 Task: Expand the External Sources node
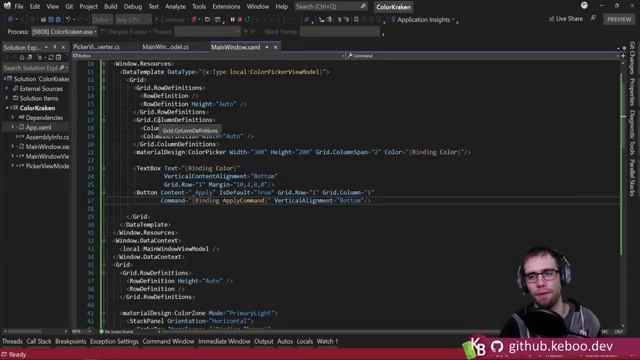(7, 89)
